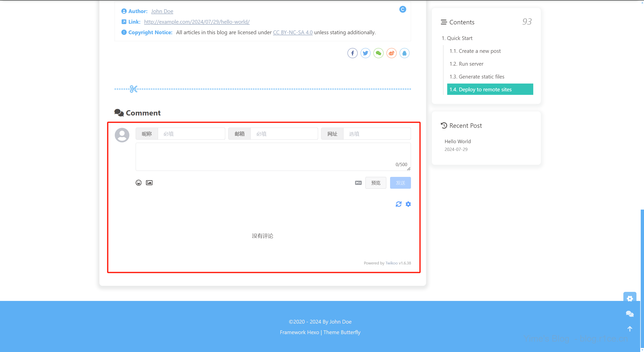
Task: Jump to Run server in Contents
Action: [466, 64]
